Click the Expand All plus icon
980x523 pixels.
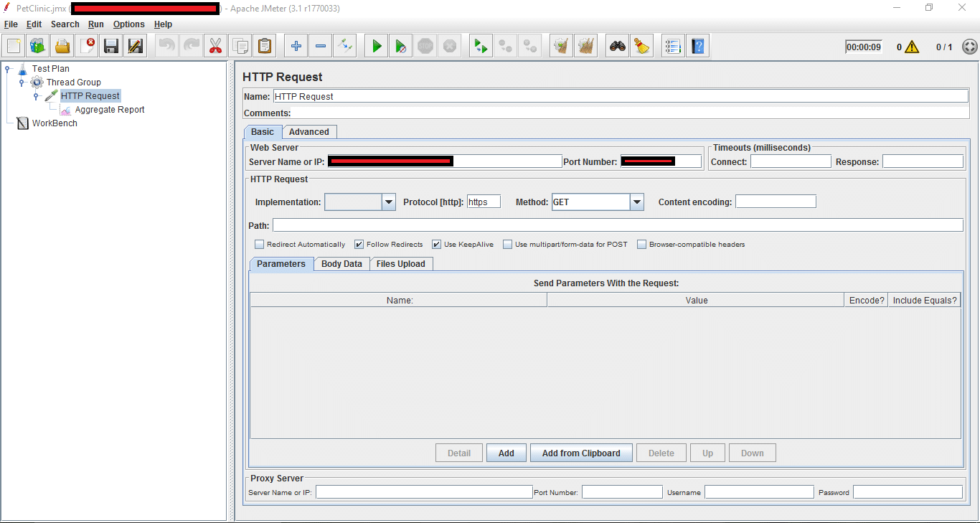click(x=296, y=47)
